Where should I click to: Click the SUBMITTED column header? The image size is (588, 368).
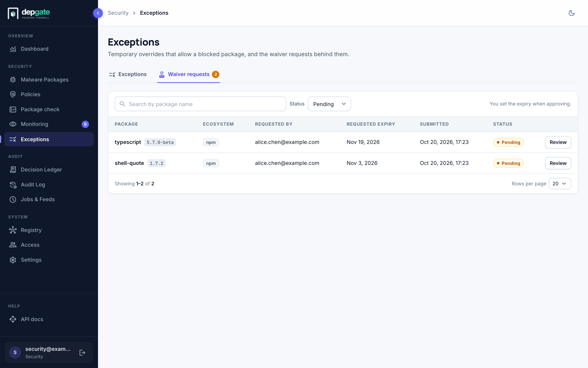[x=434, y=124]
